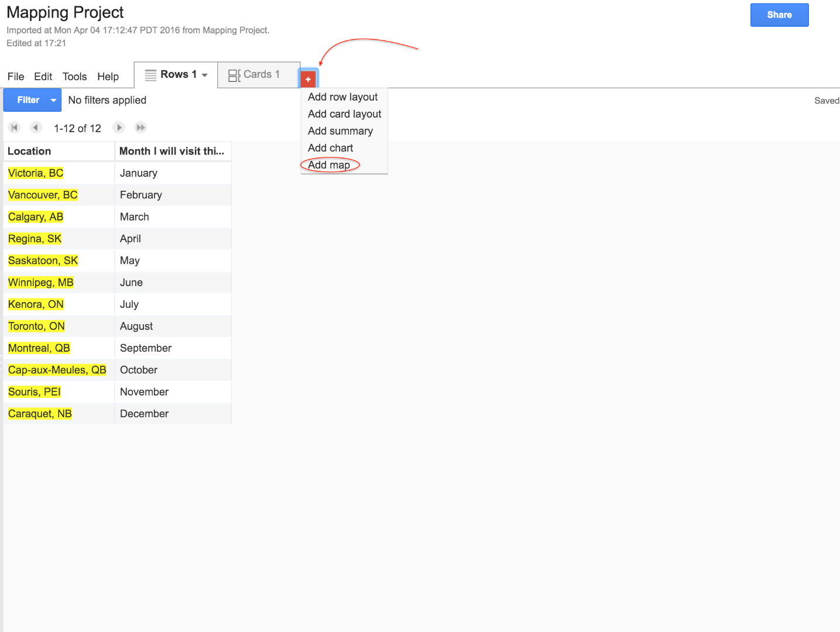The width and height of the screenshot is (840, 632).
Task: Open the Filter options arrow icon
Action: coord(53,99)
